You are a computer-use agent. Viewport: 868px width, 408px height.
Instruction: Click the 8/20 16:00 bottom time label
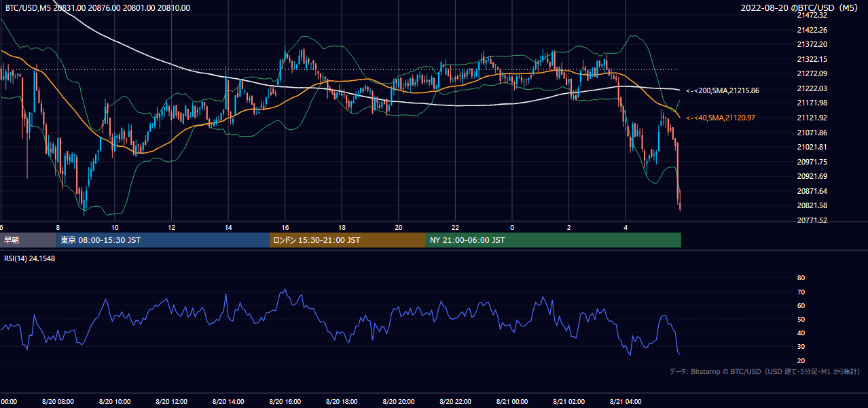point(285,402)
